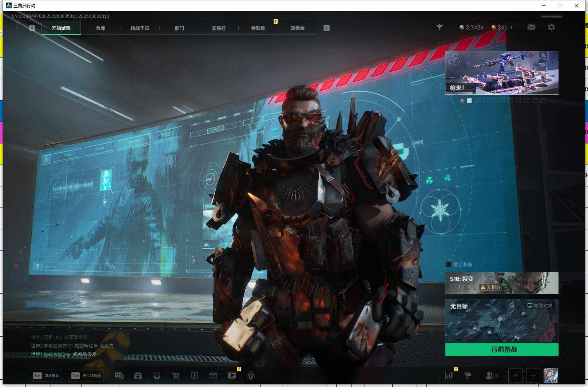Click the 三角洲行动 window title

click(x=24, y=5)
